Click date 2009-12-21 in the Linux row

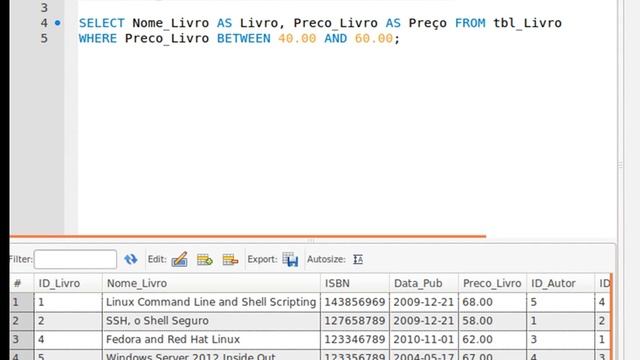click(424, 302)
